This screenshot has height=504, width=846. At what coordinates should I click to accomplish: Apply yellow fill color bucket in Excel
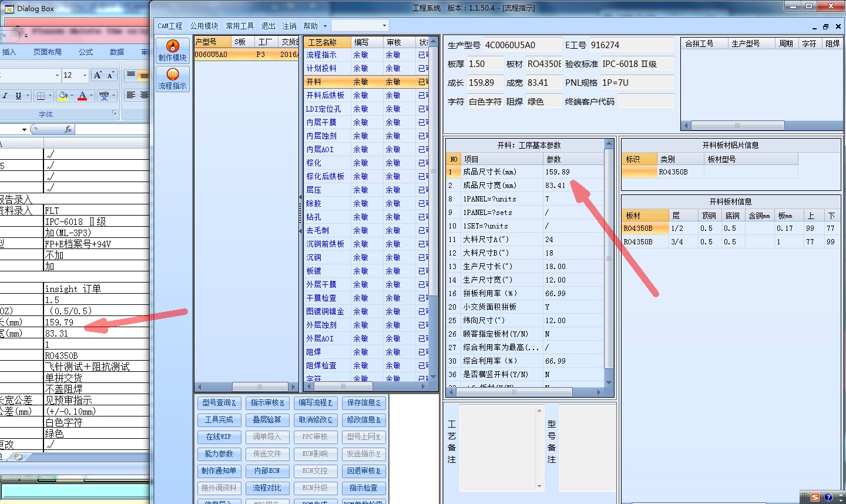(x=63, y=95)
